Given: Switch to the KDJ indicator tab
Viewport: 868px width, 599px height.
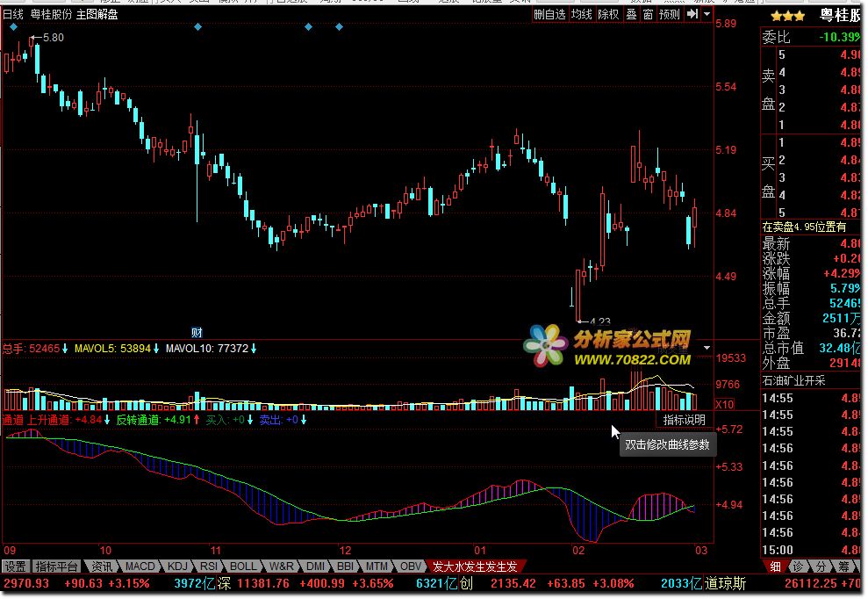Looking at the screenshot, I should point(177,567).
